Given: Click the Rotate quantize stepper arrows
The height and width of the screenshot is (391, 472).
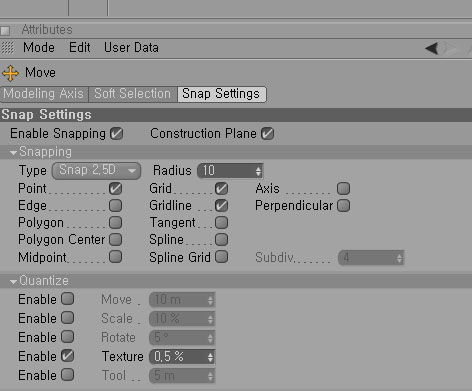Looking at the screenshot, I should [x=210, y=339].
